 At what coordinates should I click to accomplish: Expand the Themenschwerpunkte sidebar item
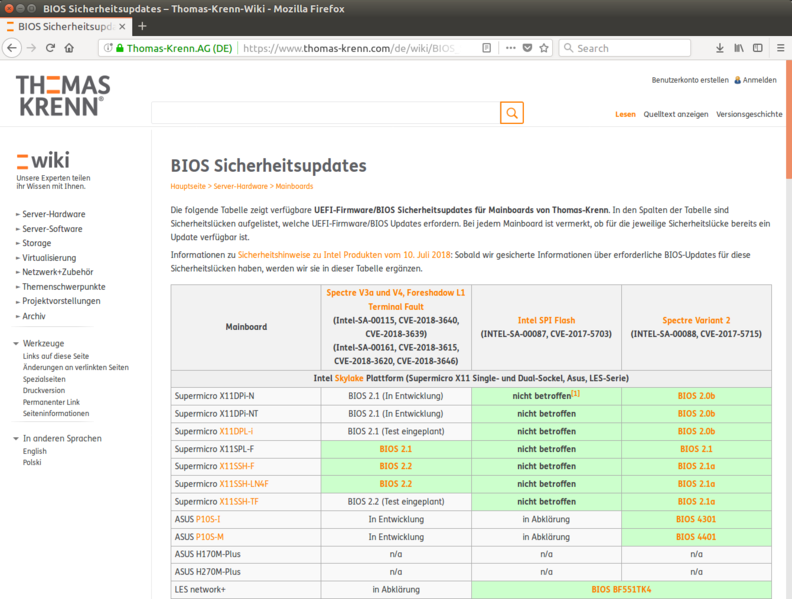point(64,286)
